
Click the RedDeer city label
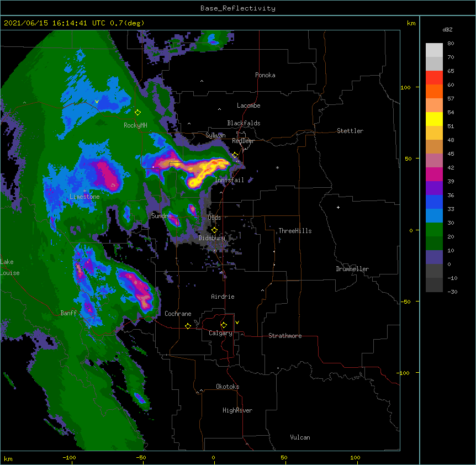pyautogui.click(x=243, y=141)
